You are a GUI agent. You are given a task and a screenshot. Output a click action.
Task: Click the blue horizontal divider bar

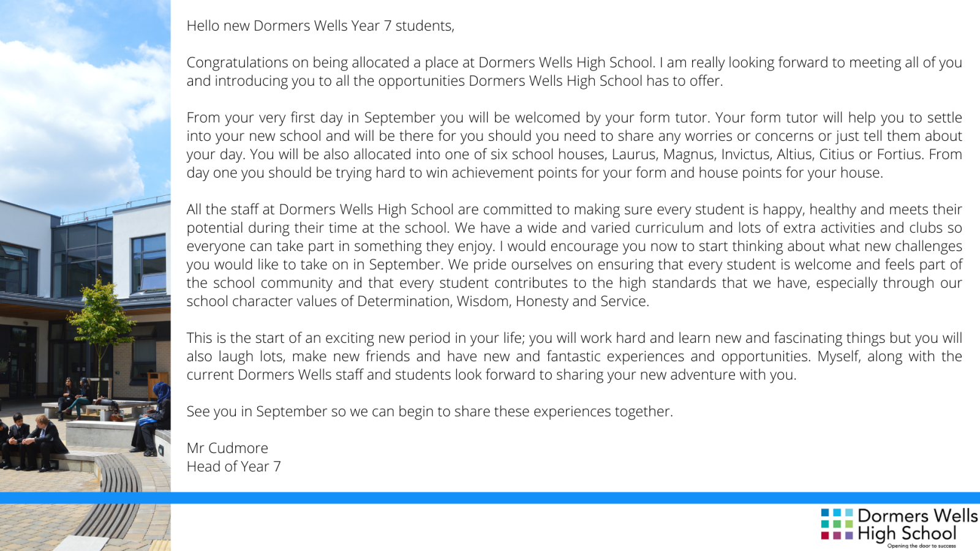(490, 498)
